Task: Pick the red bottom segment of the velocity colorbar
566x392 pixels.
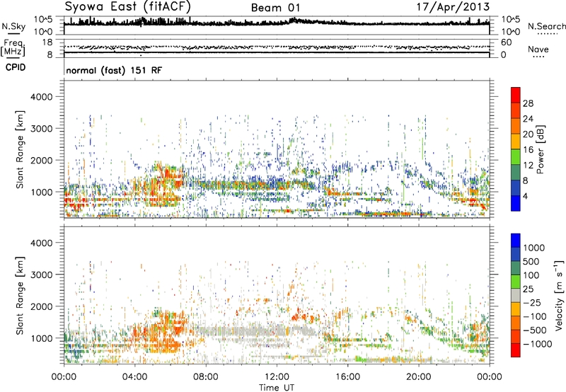Action: [516, 350]
